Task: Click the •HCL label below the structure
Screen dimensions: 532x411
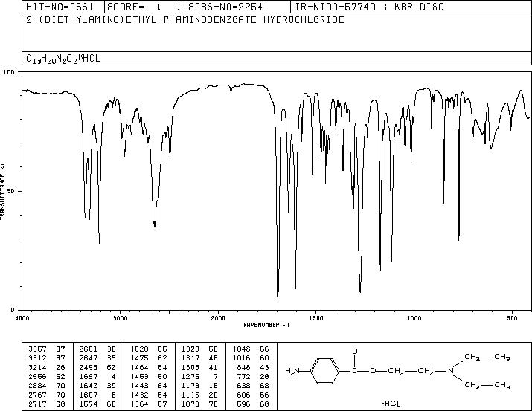Action: coord(391,404)
